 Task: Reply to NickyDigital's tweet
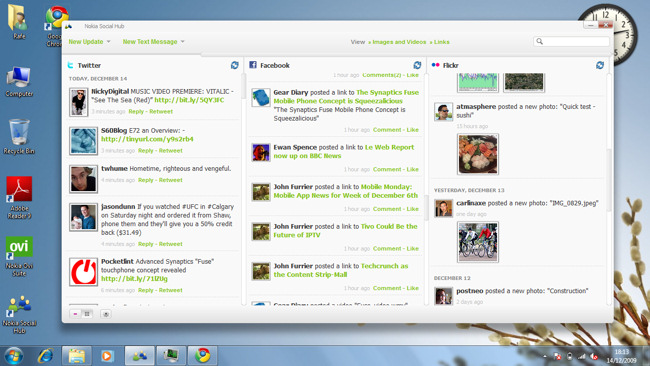[136, 111]
